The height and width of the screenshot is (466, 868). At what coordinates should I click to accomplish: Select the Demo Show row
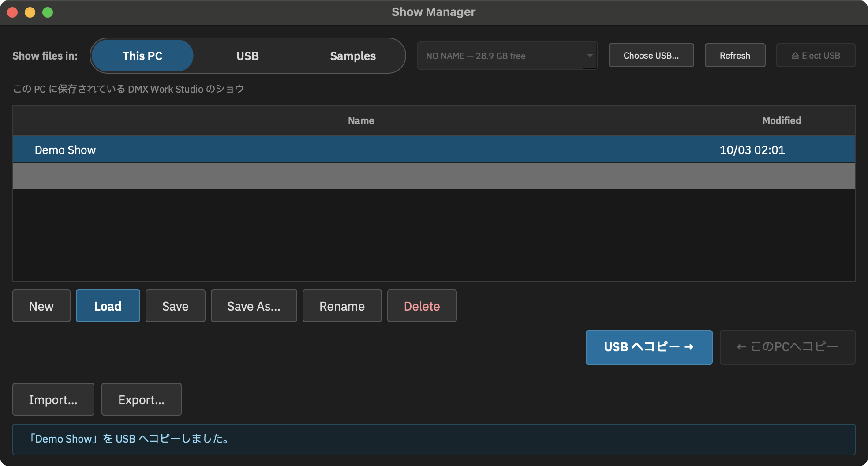coord(434,150)
